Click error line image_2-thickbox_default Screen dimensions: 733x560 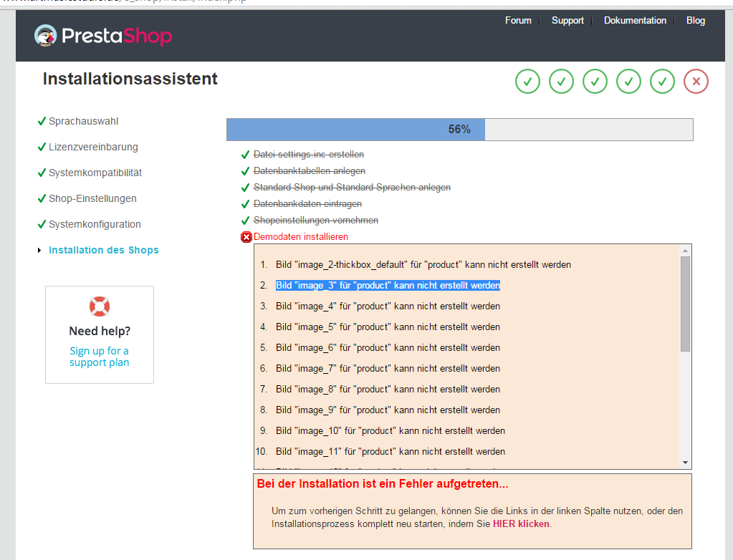pos(423,264)
